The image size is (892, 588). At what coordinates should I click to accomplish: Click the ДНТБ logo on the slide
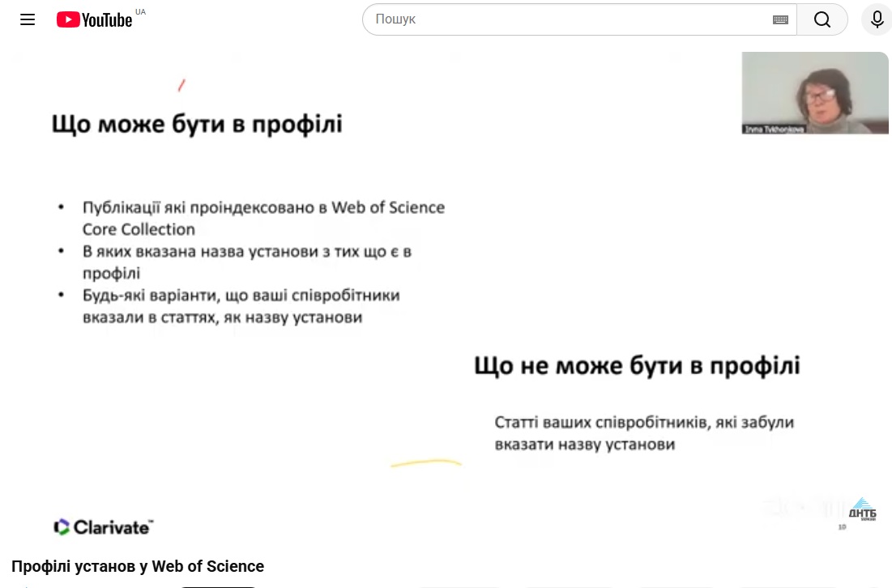(862, 509)
